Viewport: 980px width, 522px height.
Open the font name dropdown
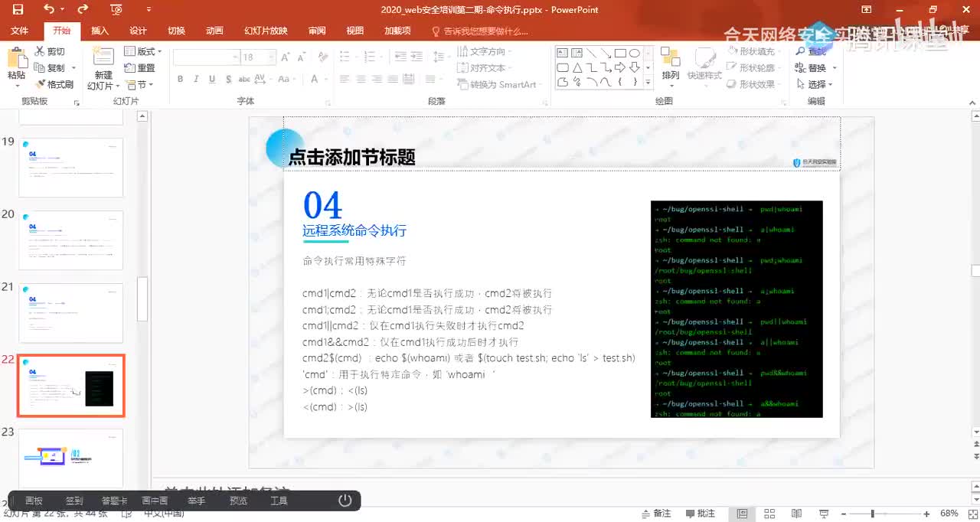[234, 57]
